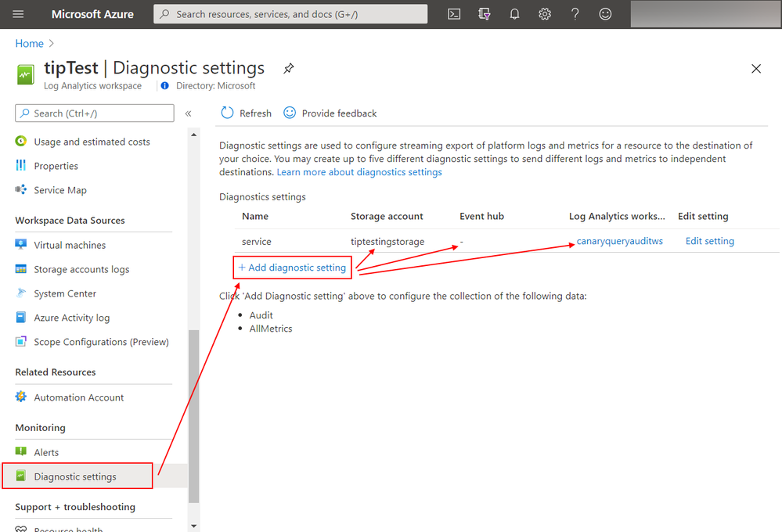782x532 pixels.
Task: Click the tipTest workspace icon
Action: [25, 75]
